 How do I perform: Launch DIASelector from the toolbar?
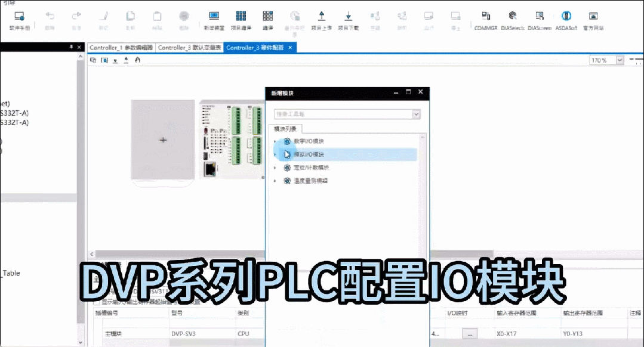[513, 20]
